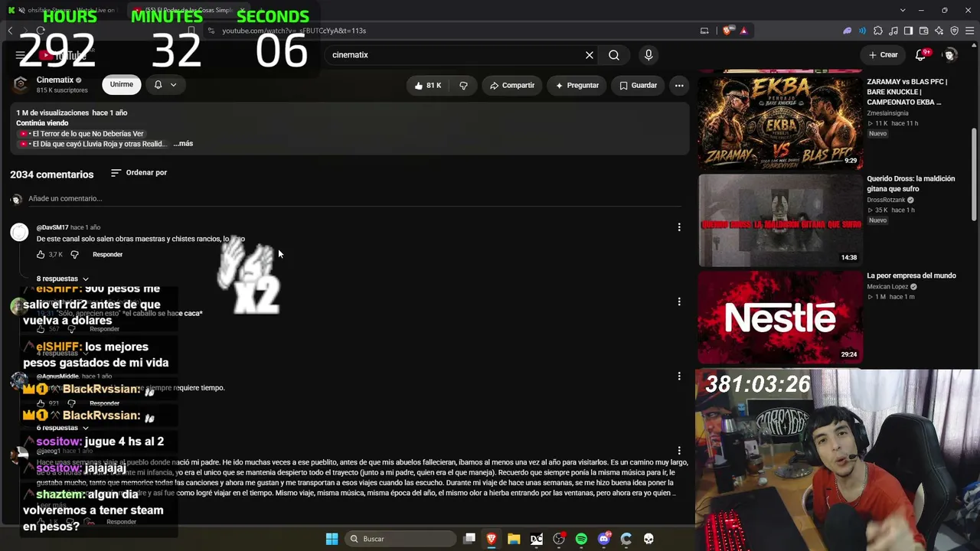Open OBS Studio from the taskbar
980x551 pixels.
(x=559, y=539)
